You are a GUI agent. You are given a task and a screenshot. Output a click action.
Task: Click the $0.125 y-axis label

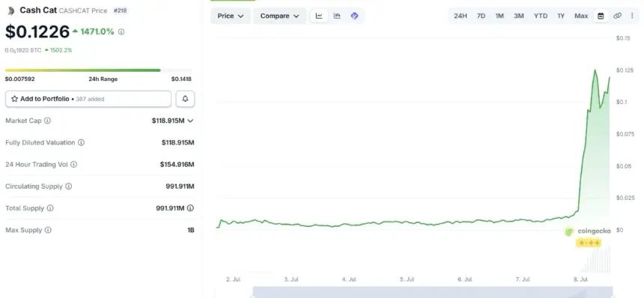pos(625,70)
